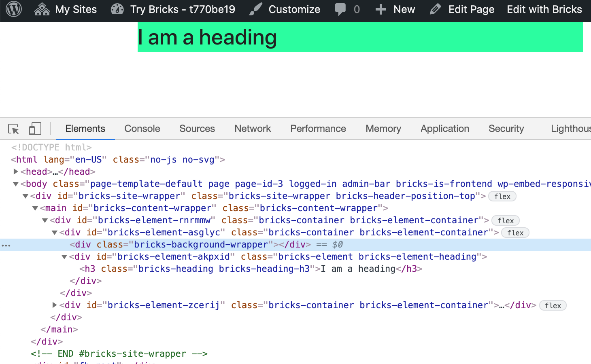Activate the inspect element picker icon
This screenshot has width=591, height=364.
point(13,129)
